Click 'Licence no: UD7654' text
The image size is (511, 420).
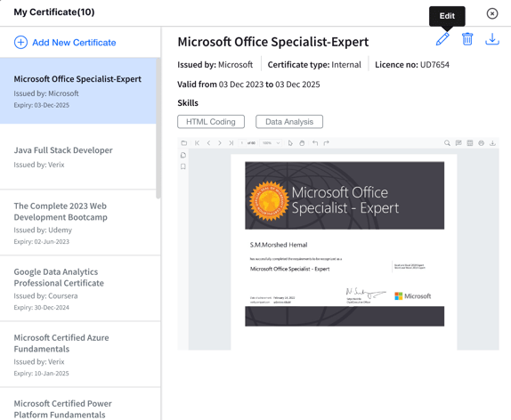pos(412,65)
